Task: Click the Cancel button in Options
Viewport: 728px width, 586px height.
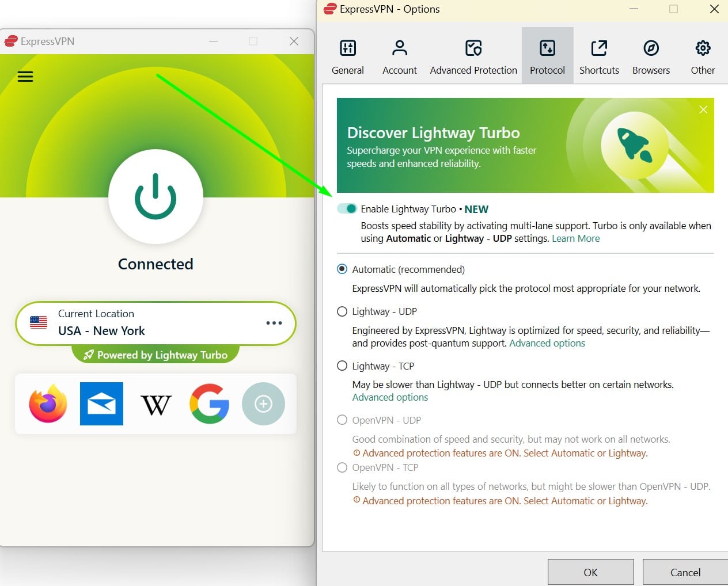Action: 685,572
